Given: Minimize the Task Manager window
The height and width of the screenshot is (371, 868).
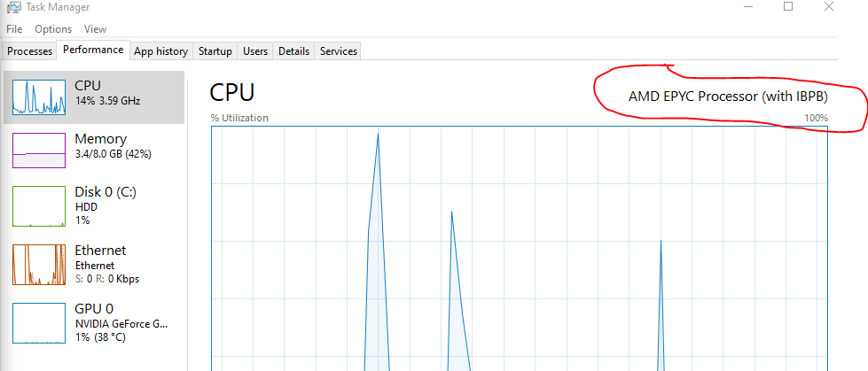Looking at the screenshot, I should (x=748, y=6).
